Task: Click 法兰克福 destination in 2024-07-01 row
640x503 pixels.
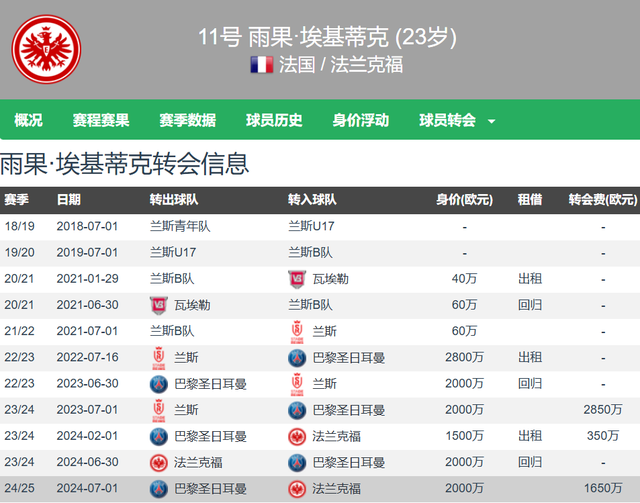Action: pos(336,489)
